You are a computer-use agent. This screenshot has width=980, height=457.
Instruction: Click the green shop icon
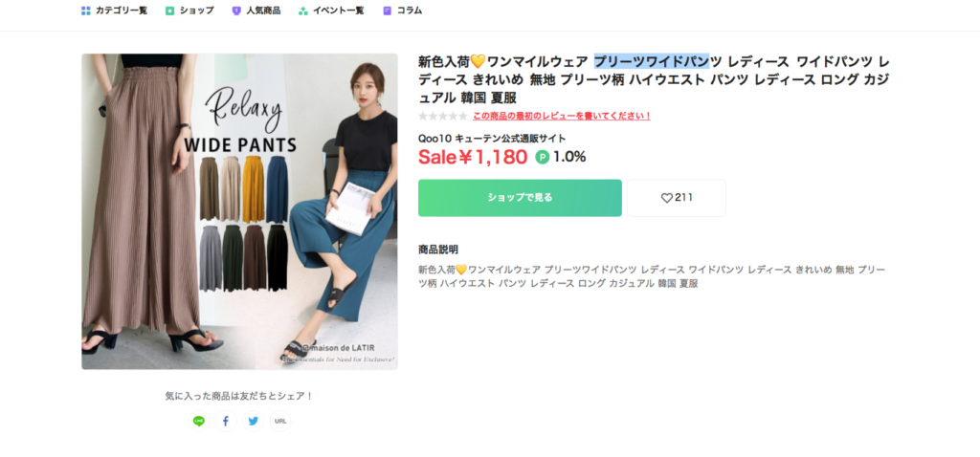click(170, 11)
